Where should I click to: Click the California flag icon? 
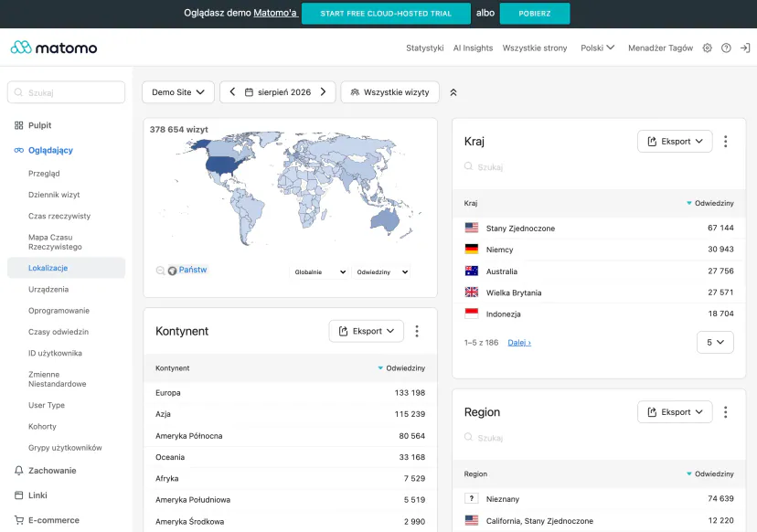[471, 520]
